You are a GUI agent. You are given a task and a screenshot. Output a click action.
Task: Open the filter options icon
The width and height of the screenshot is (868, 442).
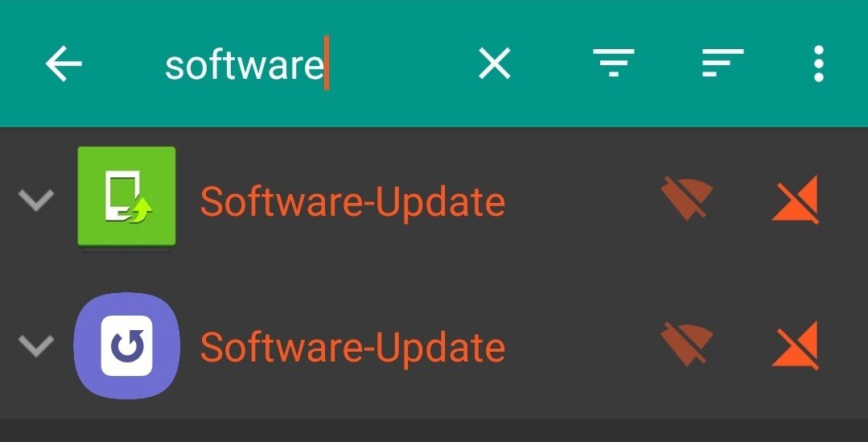click(x=613, y=63)
